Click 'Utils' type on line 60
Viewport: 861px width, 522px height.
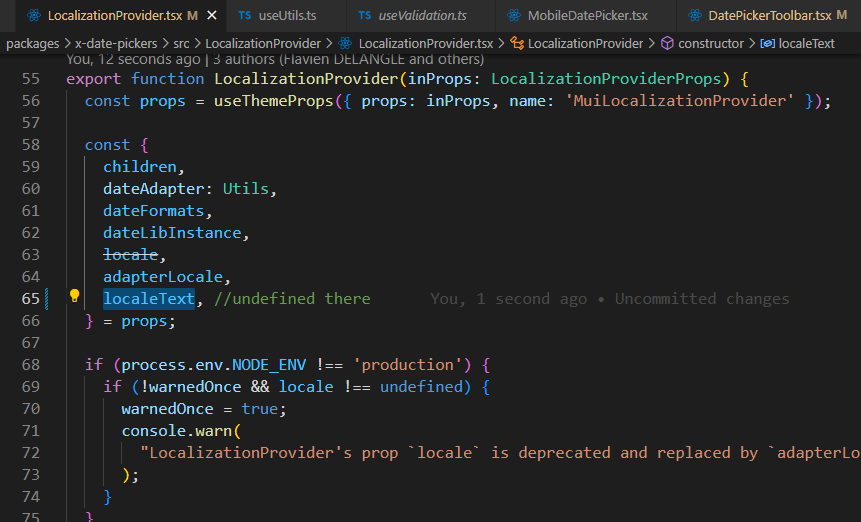(246, 189)
